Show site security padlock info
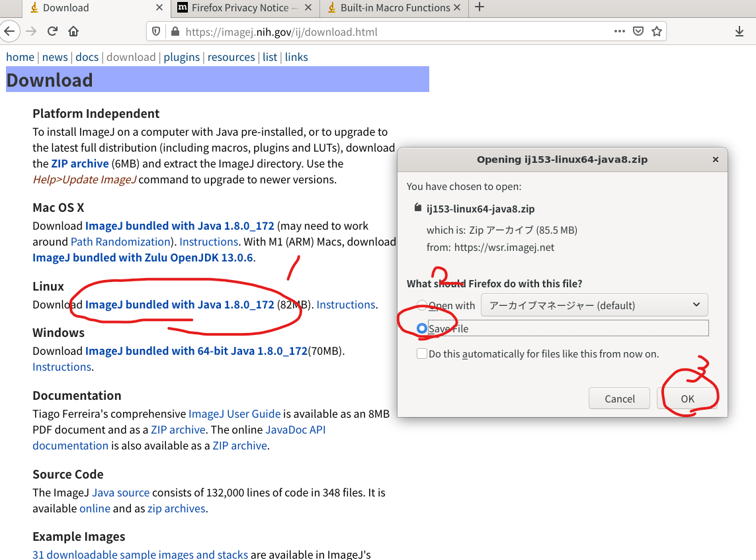This screenshot has height=560, width=756. pyautogui.click(x=175, y=31)
